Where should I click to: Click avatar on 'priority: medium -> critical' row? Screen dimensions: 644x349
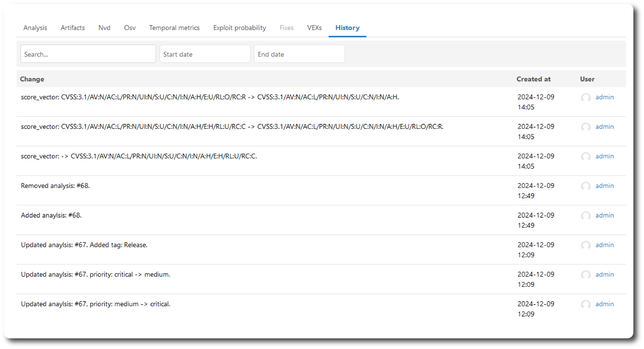[586, 304]
